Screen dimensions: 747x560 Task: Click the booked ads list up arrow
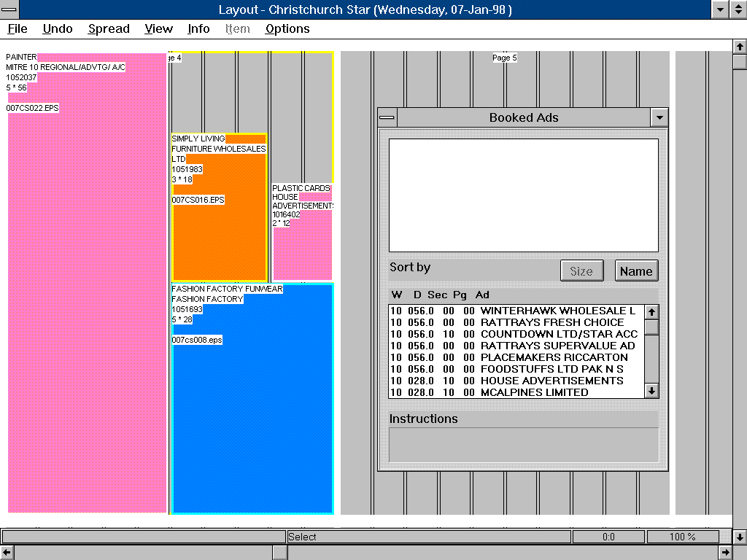[651, 312]
